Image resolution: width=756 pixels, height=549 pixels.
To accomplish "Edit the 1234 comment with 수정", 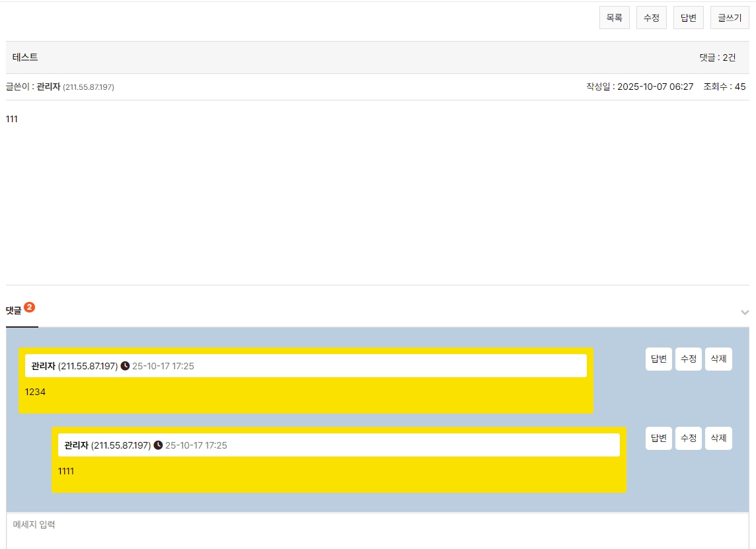I will [688, 359].
